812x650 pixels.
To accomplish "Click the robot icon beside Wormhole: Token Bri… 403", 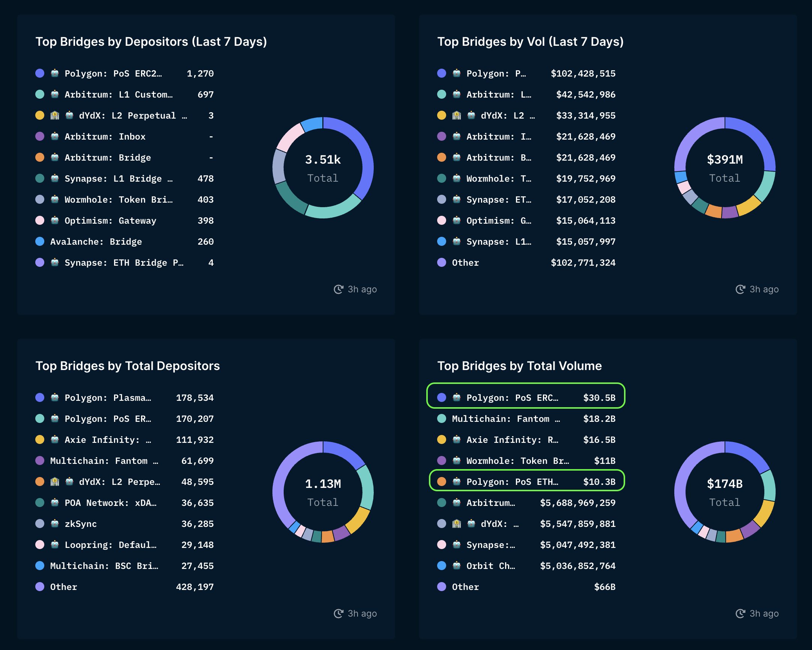I will pyautogui.click(x=55, y=199).
